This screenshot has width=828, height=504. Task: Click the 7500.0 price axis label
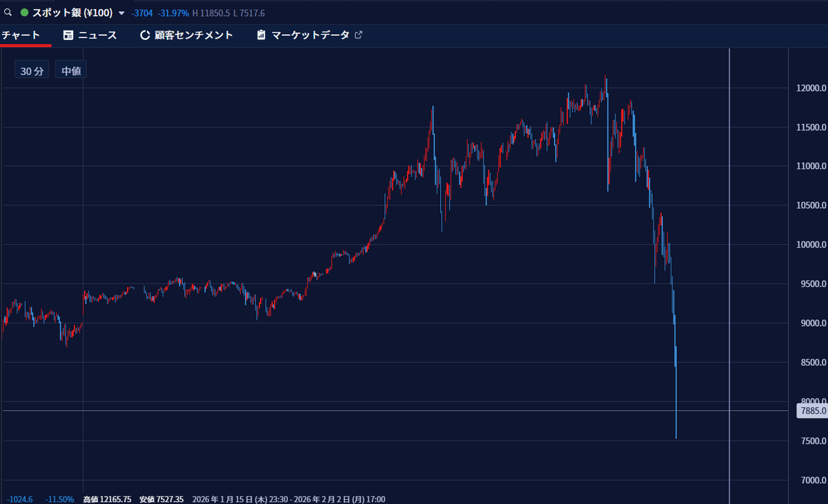[812, 441]
